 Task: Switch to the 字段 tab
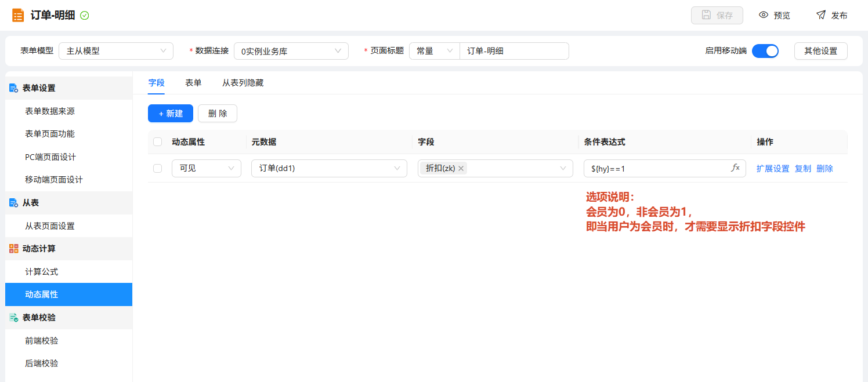pos(157,83)
